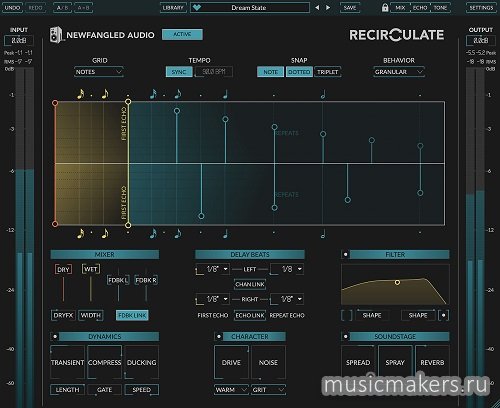500x408 pixels.
Task: Click the output gain value field
Action: coord(481,41)
